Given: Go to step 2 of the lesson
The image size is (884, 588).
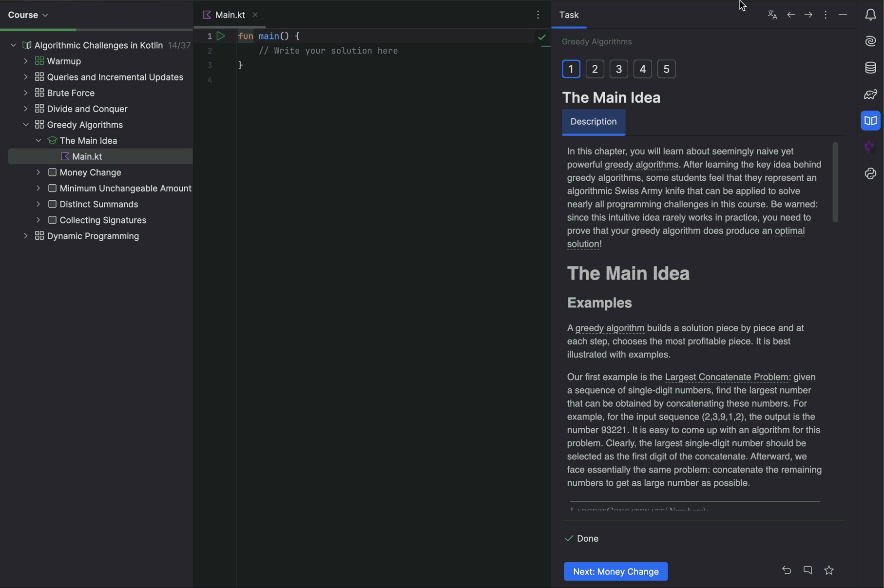Looking at the screenshot, I should click(595, 69).
